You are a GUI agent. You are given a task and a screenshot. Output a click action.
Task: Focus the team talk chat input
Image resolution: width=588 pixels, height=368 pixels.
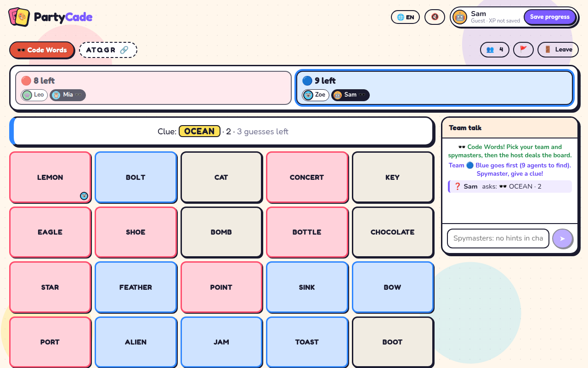click(498, 238)
